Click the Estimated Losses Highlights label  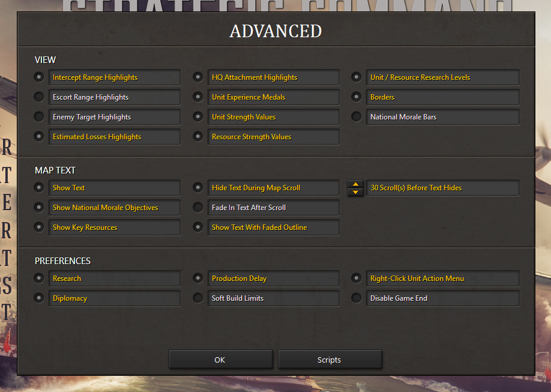pos(114,137)
